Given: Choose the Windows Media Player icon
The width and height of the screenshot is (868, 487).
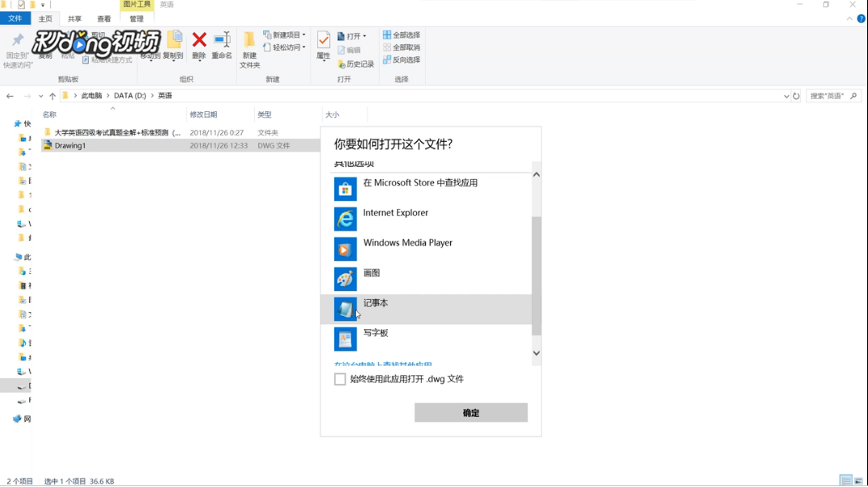Looking at the screenshot, I should 345,249.
